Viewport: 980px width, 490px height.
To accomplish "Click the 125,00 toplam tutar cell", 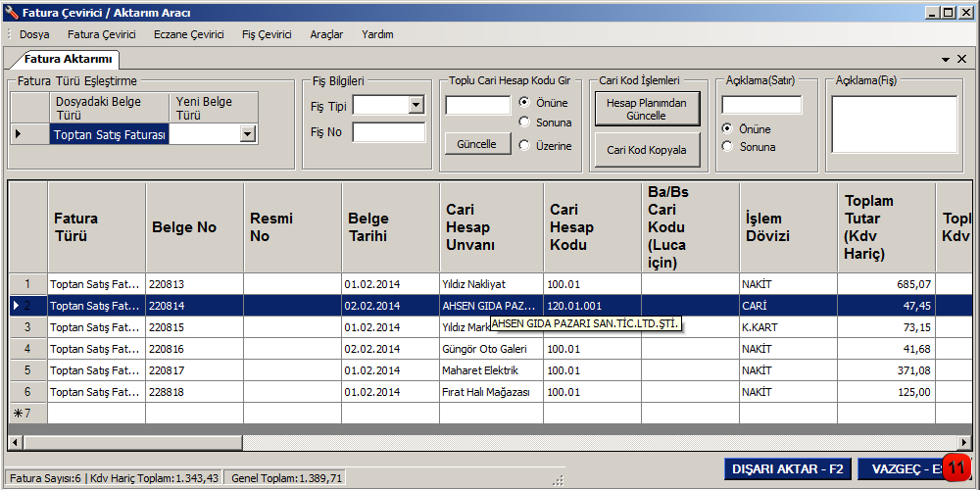I will click(887, 393).
